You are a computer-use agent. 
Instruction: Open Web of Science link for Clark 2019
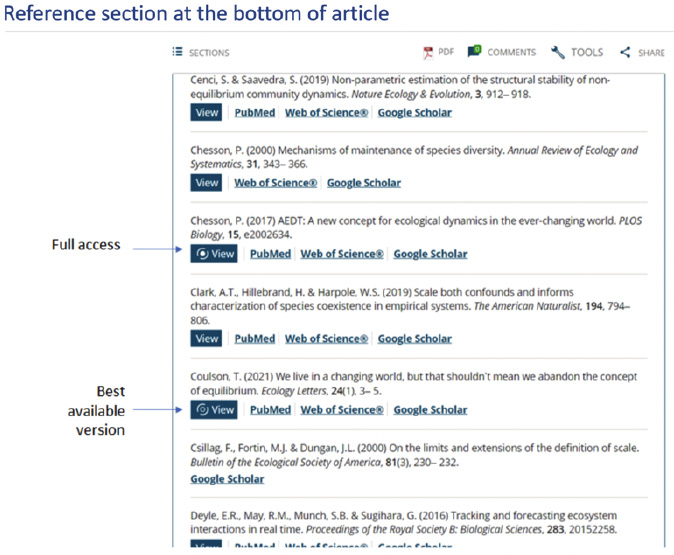[x=326, y=339]
